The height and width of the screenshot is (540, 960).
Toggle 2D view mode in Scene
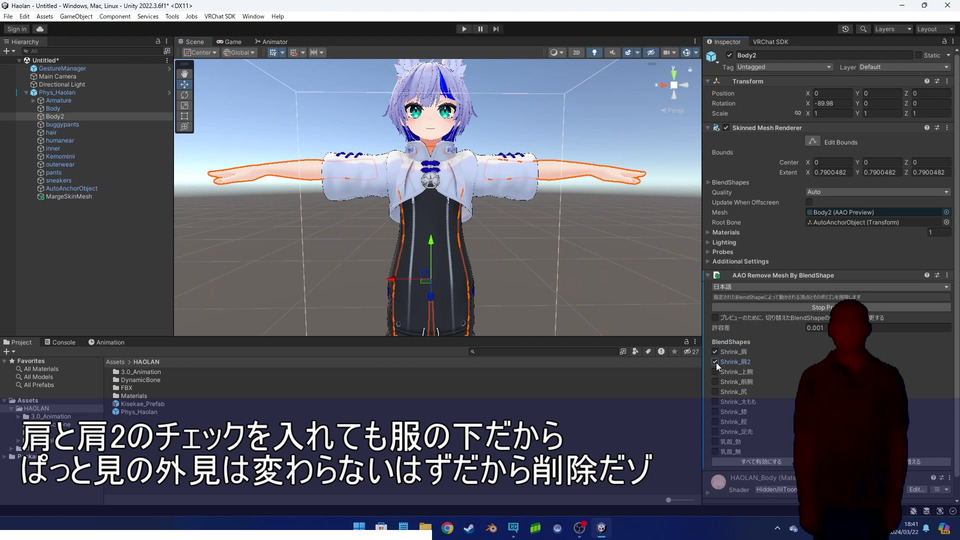(x=576, y=53)
